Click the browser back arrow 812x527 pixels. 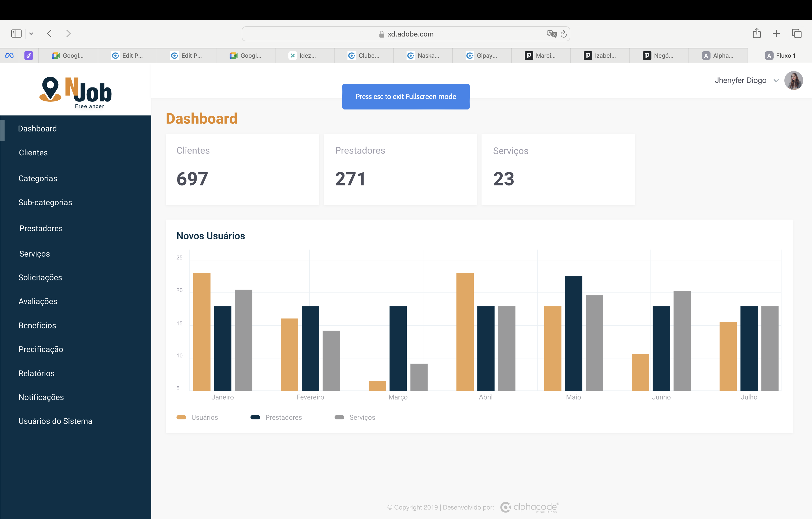pos(49,33)
